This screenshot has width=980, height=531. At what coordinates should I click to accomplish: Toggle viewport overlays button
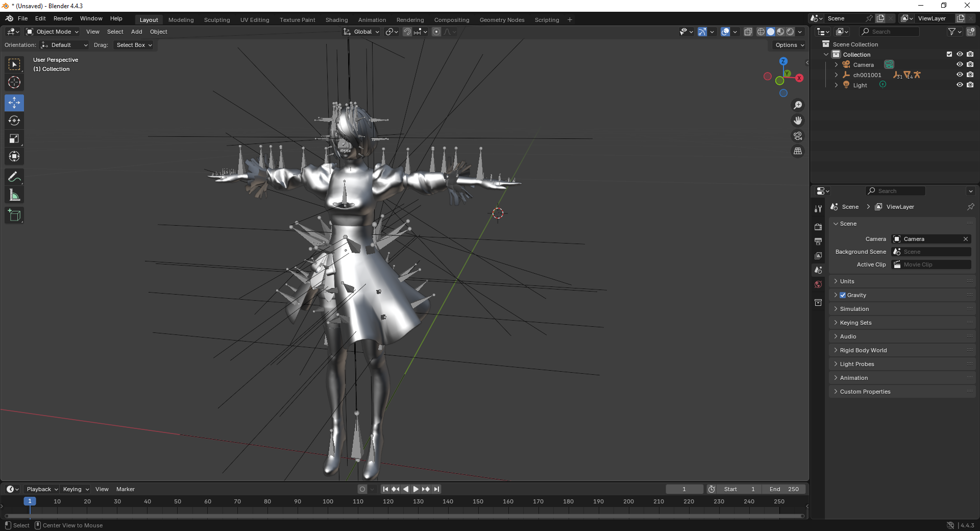coord(725,32)
